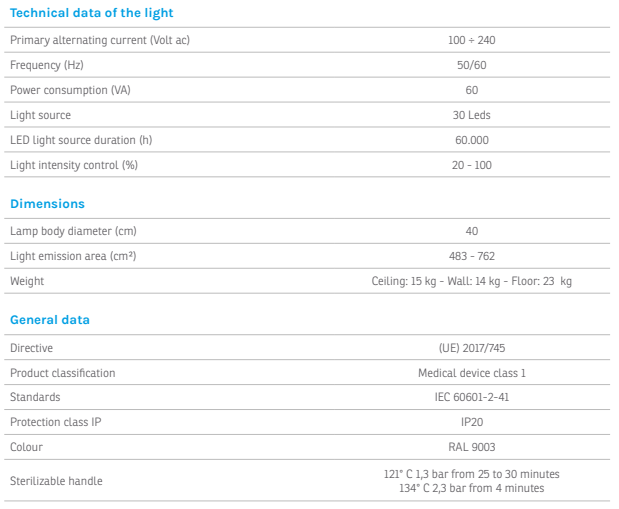The width and height of the screenshot is (619, 509).
Task: Click the "RAL 9003" colour value
Action: coord(472,447)
